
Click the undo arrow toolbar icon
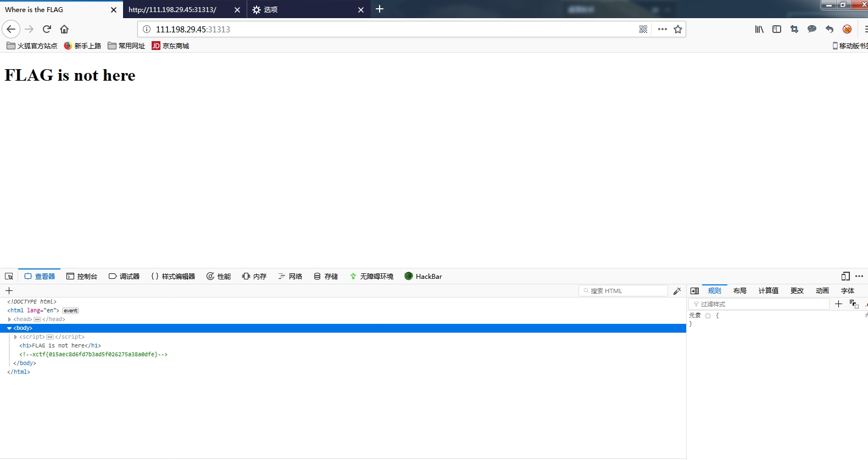tap(830, 29)
